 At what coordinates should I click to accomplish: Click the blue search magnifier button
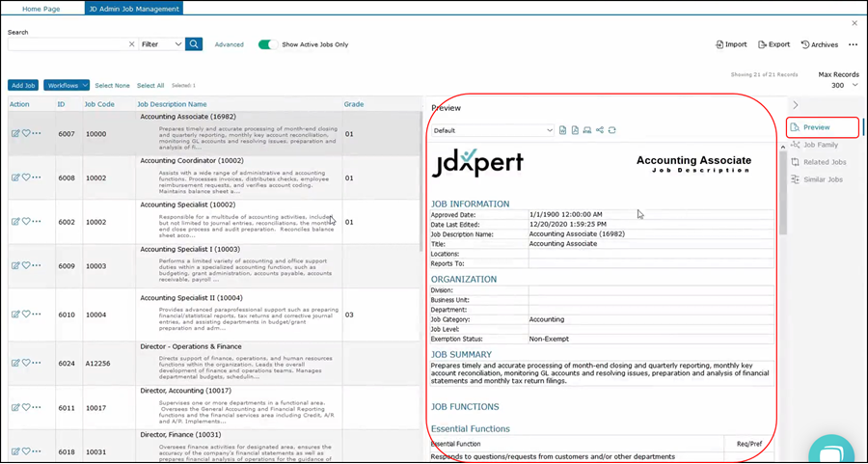(x=194, y=44)
